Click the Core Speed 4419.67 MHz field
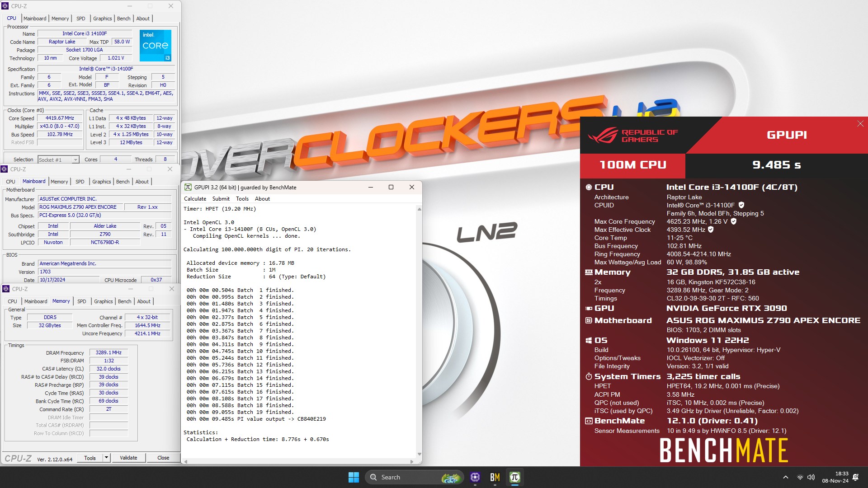 coord(60,118)
